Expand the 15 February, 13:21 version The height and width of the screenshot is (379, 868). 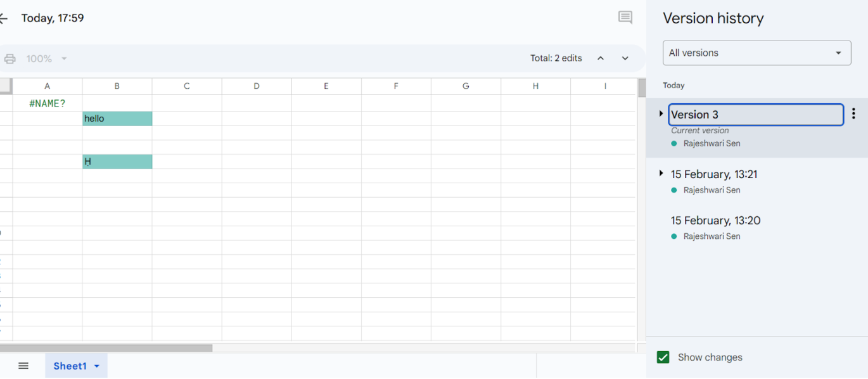point(661,174)
